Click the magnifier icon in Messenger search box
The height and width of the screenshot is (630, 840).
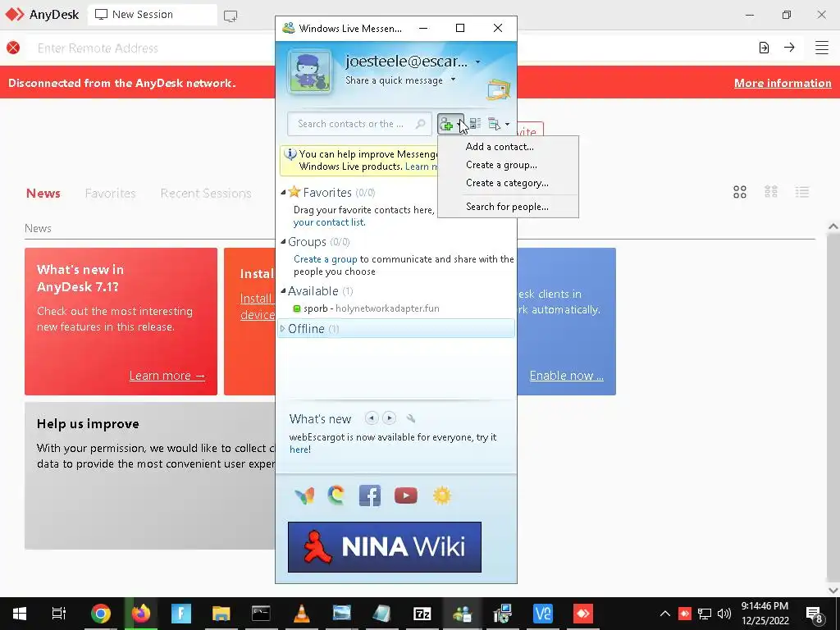point(421,125)
